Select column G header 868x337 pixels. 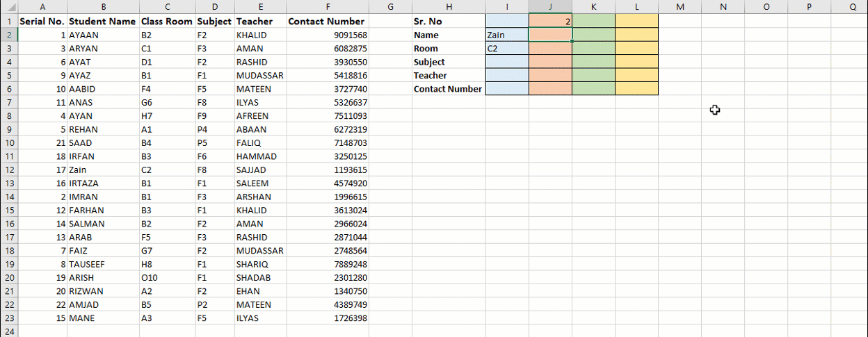coord(390,6)
